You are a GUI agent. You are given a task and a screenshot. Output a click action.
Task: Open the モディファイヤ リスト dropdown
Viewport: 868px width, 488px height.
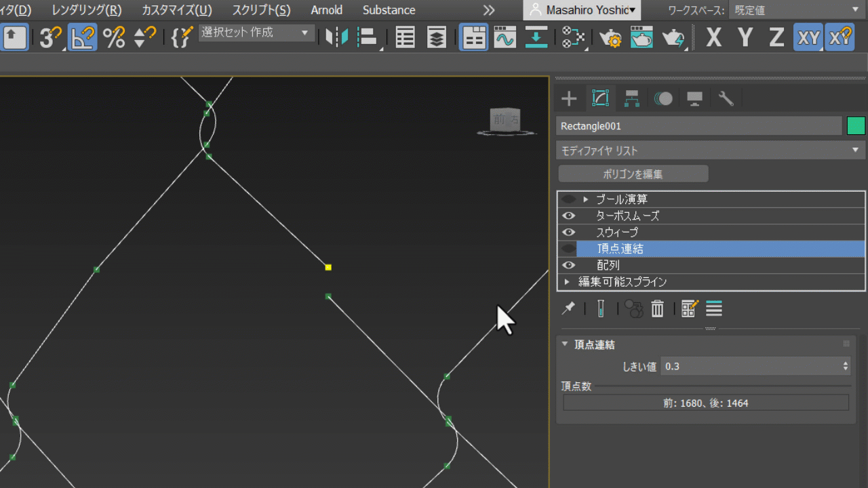711,150
